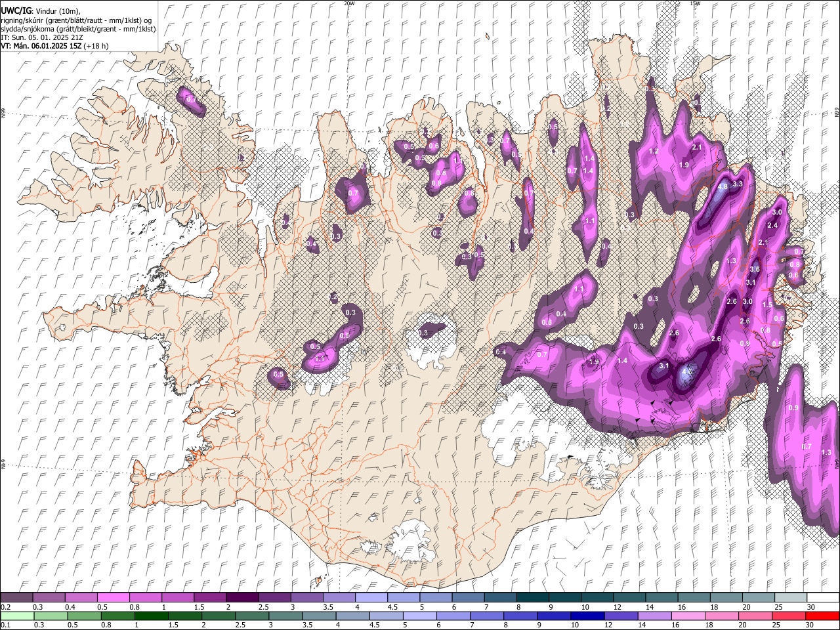Click the 'slydda/snjókoma' legend description line
Screen dimensions: 840x630
tap(79, 29)
